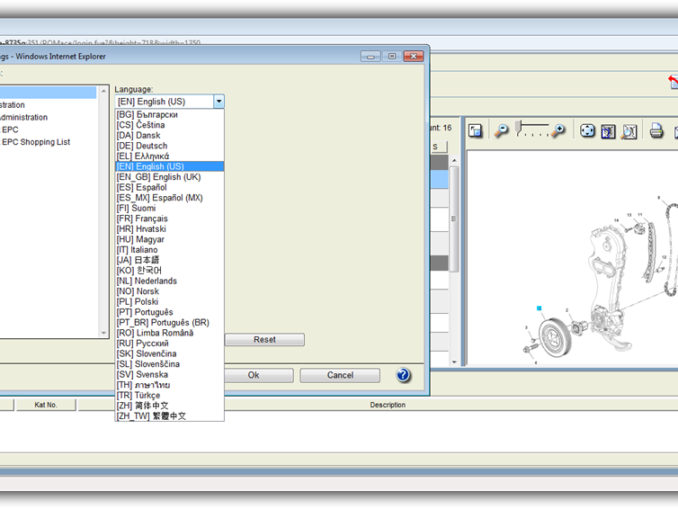Click the red back arrow icon
678x509 pixels.
(673, 82)
